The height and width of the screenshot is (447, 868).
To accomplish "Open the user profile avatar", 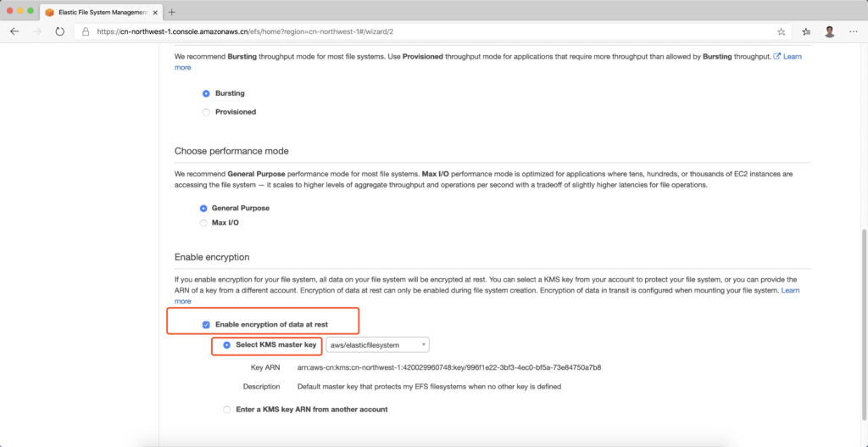I will point(830,31).
